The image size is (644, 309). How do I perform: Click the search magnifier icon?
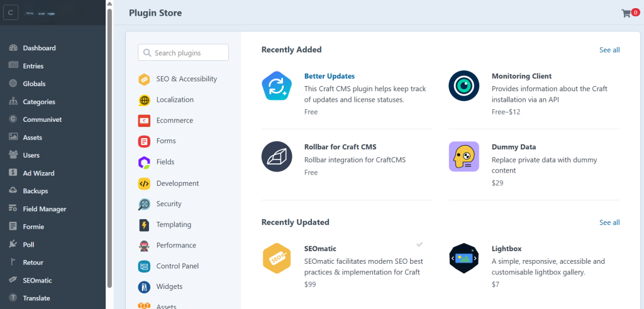[x=147, y=53]
